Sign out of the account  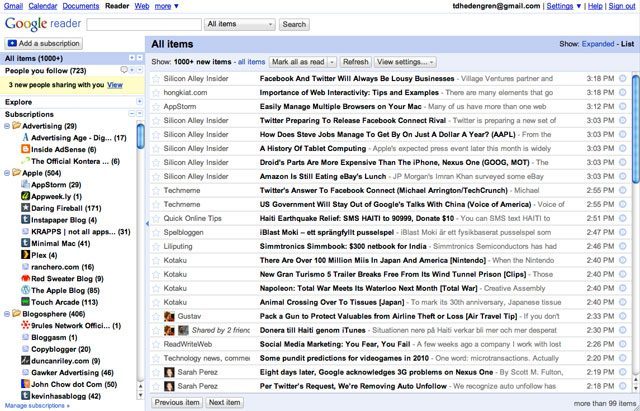coord(622,6)
